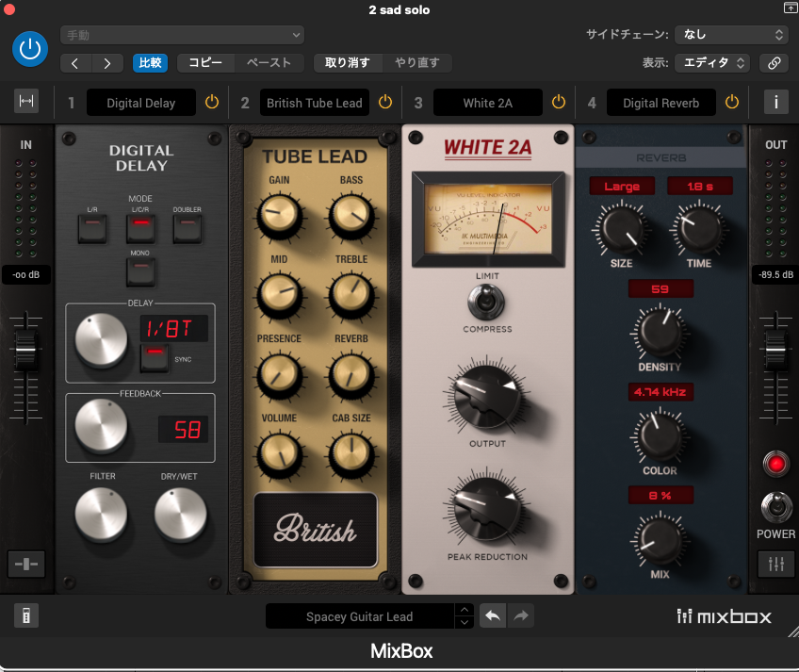Click the DELAY time knob
Image resolution: width=799 pixels, height=672 pixels.
tap(101, 339)
